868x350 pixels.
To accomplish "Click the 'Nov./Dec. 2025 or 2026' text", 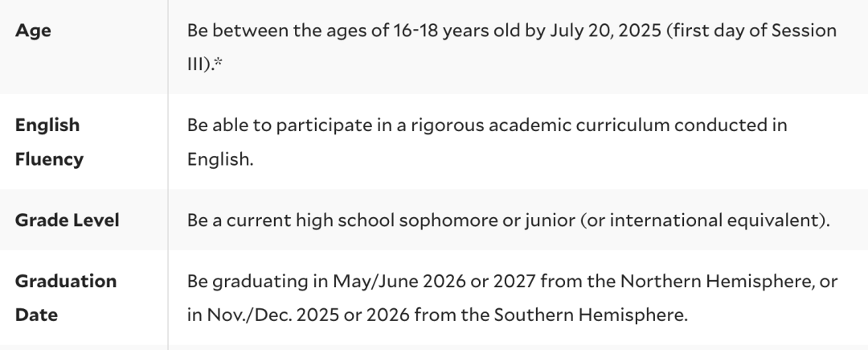I will point(309,315).
